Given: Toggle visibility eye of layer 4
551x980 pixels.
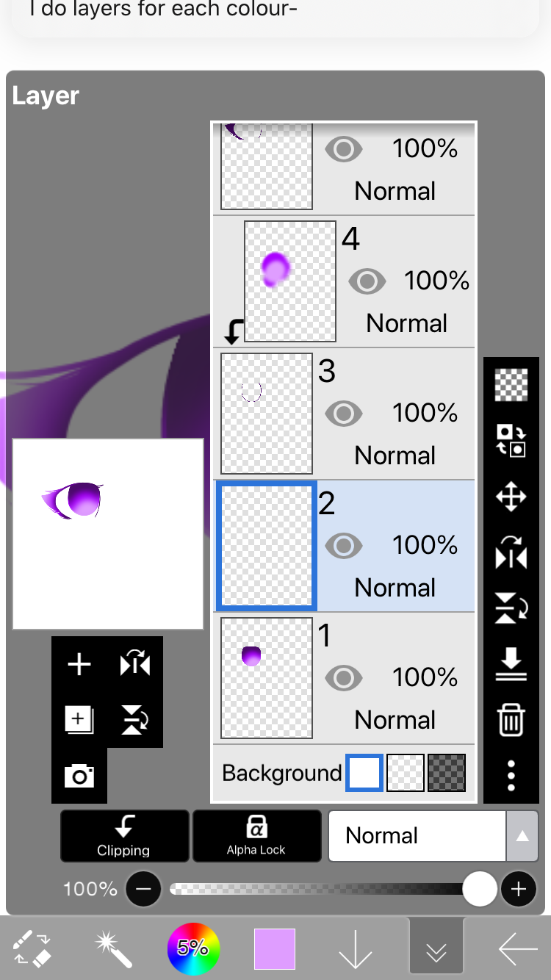Looking at the screenshot, I should click(367, 281).
